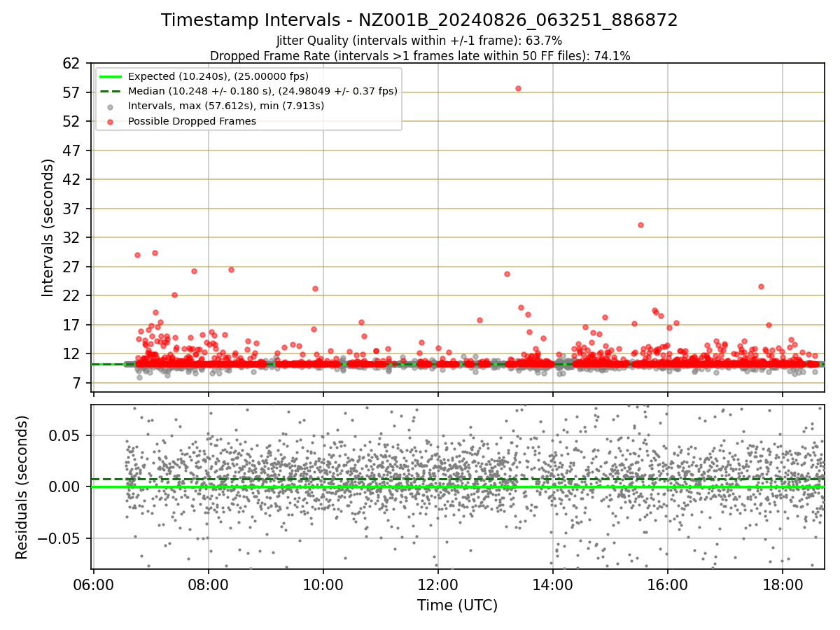Click the 12:00 time tick label
840x630 pixels.
coord(438,585)
